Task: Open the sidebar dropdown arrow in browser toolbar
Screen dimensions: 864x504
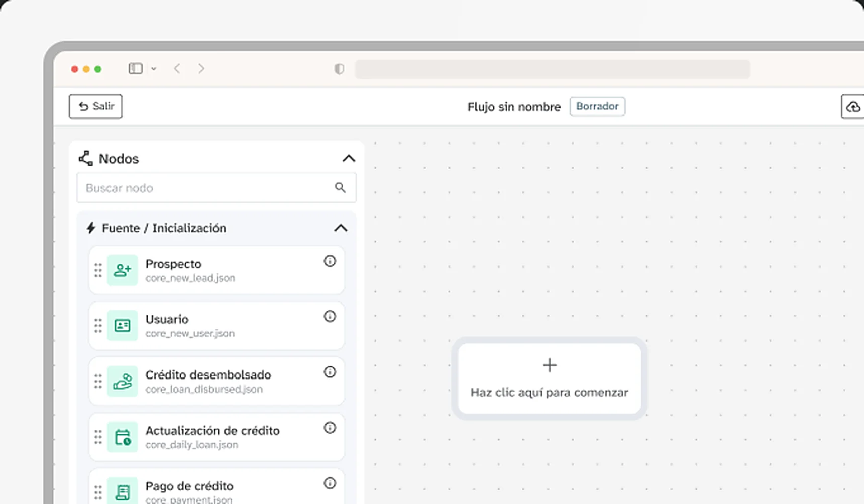Action: pyautogui.click(x=154, y=69)
